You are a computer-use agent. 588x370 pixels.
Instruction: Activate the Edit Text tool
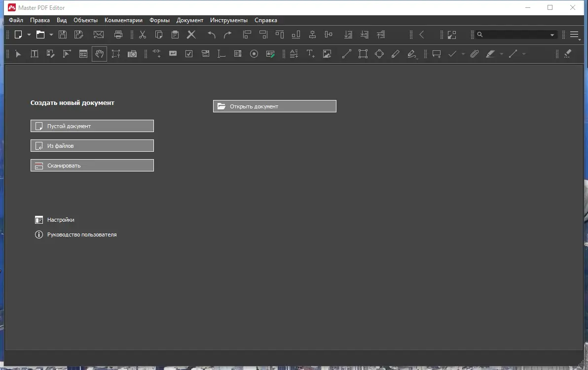34,54
